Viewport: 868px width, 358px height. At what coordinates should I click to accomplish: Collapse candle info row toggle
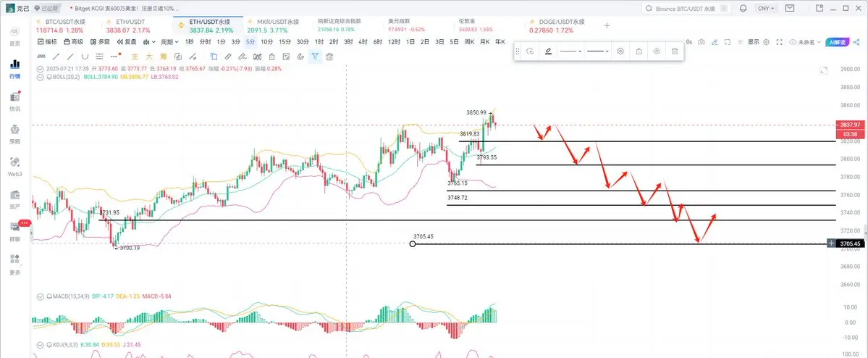coord(40,68)
